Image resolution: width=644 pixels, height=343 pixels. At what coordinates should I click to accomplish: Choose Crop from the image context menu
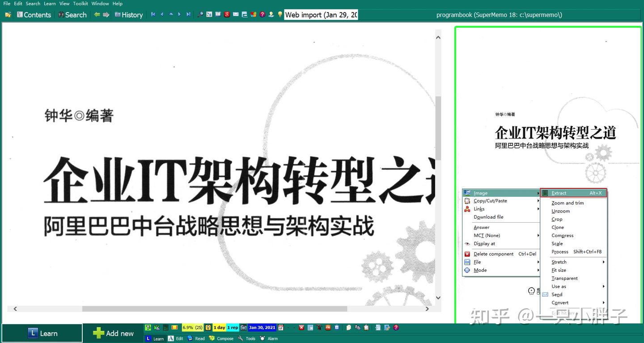point(557,219)
